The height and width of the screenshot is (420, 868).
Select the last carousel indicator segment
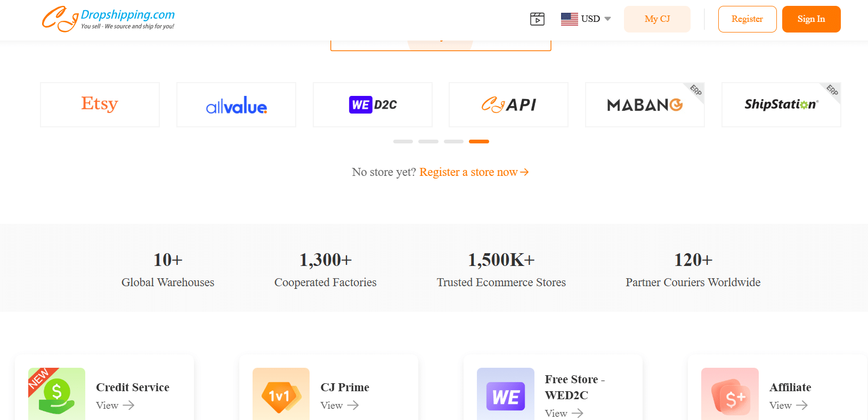(x=478, y=141)
